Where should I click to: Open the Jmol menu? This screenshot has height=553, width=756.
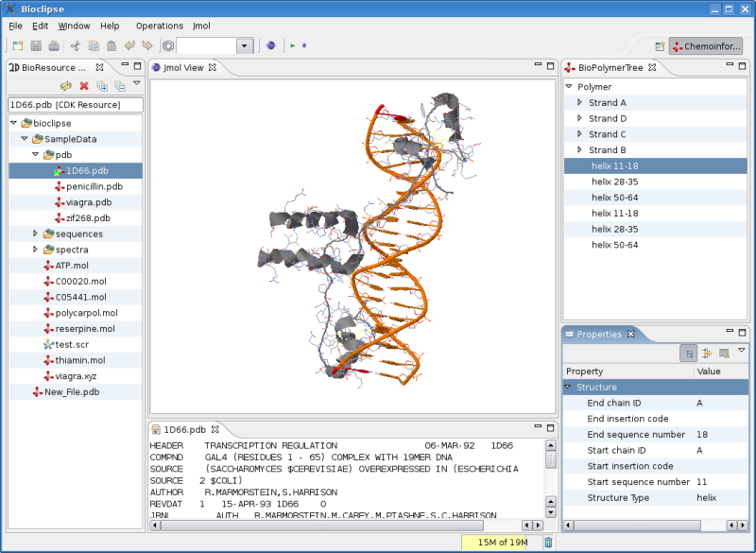(201, 26)
